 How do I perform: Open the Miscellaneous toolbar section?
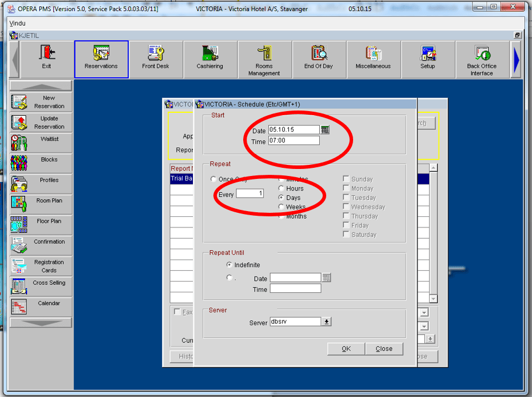(x=373, y=59)
